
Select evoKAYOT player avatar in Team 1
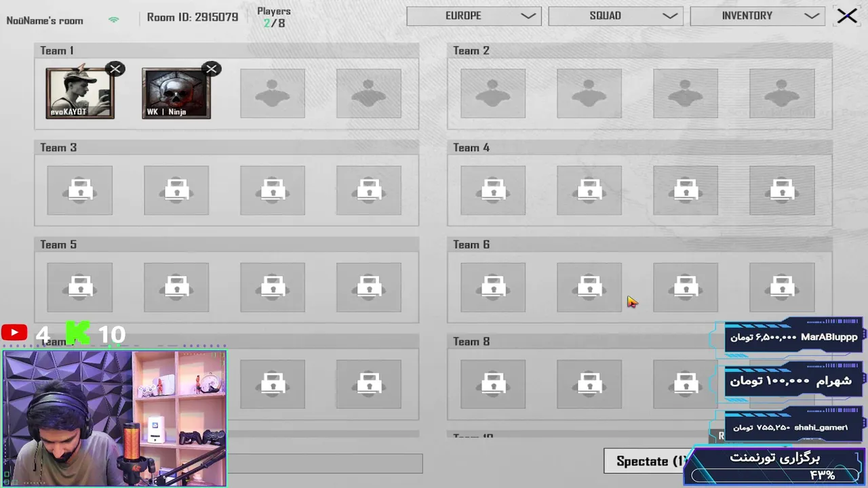80,94
